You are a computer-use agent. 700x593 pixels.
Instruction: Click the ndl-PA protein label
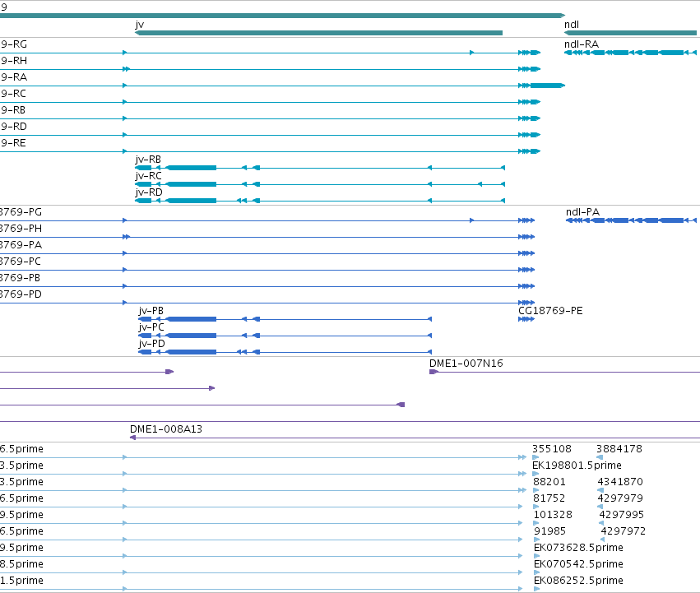point(582,212)
